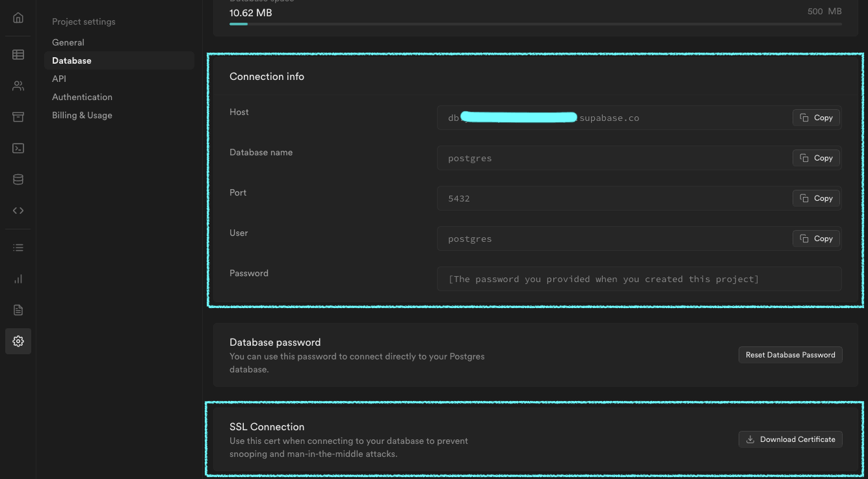Open the Storage icon in sidebar
Viewport: 868px width, 479px height.
pyautogui.click(x=18, y=117)
